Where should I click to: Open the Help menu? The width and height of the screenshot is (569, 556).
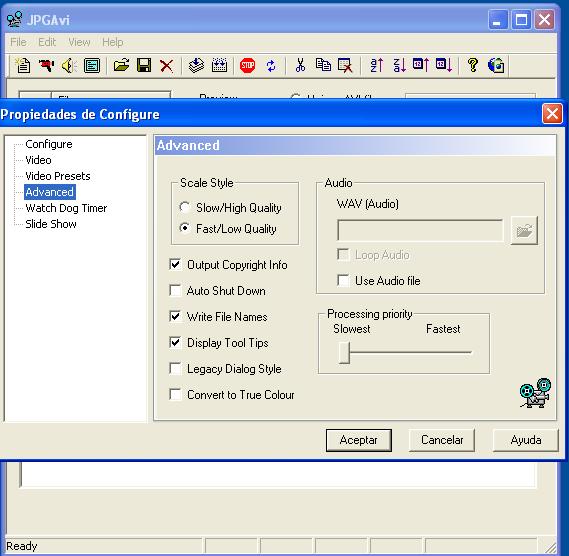pos(112,42)
